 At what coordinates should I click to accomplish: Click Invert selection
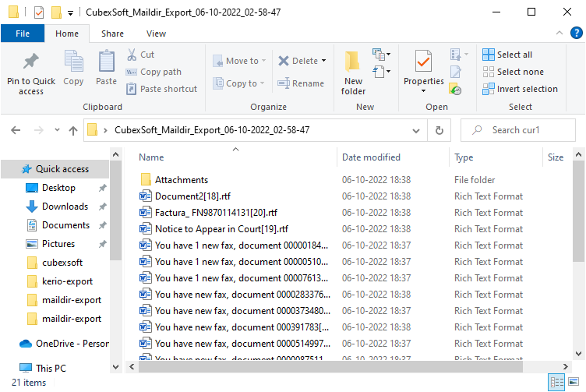pyautogui.click(x=520, y=89)
